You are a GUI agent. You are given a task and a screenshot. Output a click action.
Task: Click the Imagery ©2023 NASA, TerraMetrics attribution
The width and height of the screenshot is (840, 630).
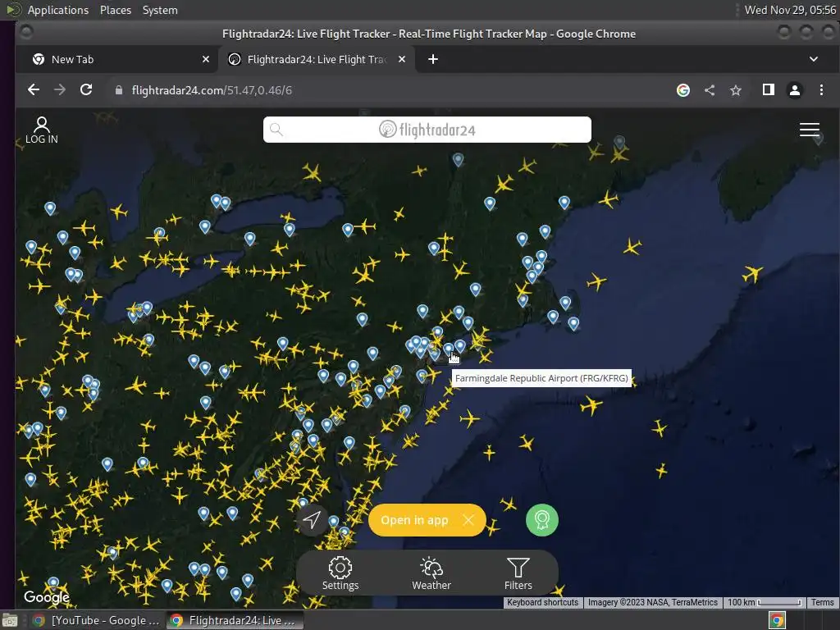[652, 603]
